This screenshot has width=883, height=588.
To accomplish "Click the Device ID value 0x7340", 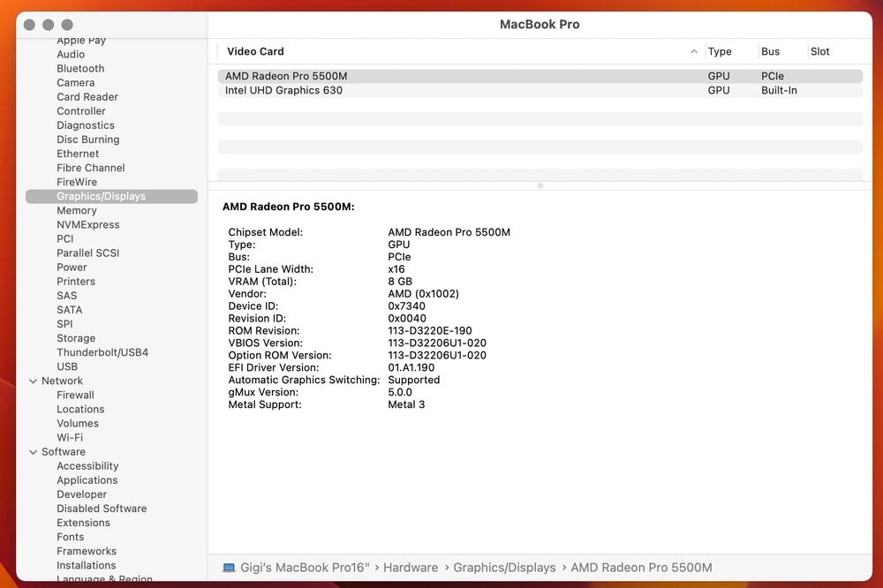I will [406, 306].
